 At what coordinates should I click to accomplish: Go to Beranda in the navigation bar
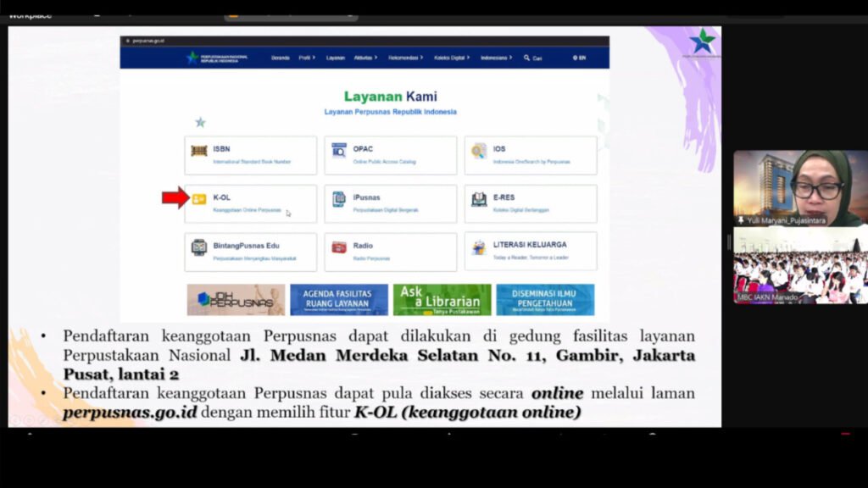(280, 58)
